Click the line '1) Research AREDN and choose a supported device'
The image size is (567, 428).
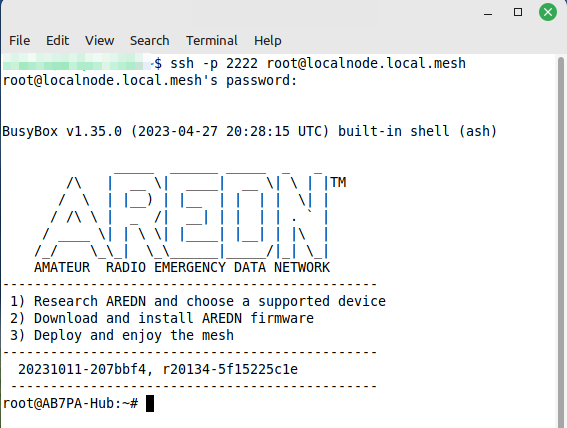click(198, 301)
